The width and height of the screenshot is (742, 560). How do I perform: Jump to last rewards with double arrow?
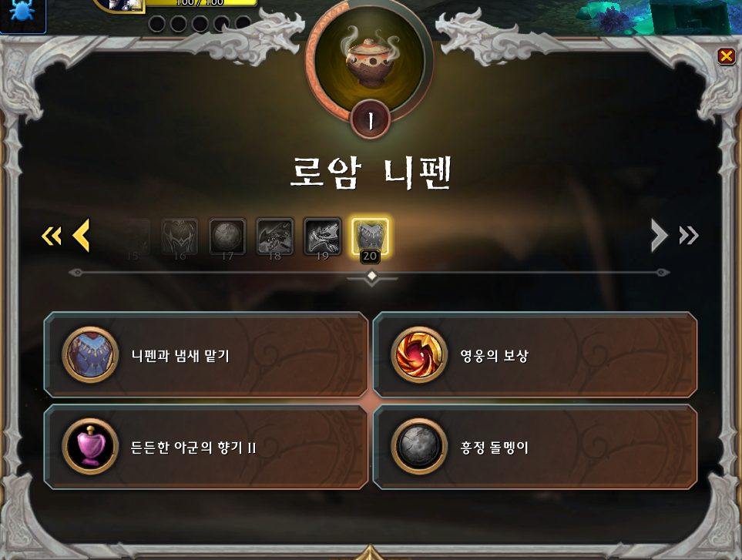click(689, 236)
